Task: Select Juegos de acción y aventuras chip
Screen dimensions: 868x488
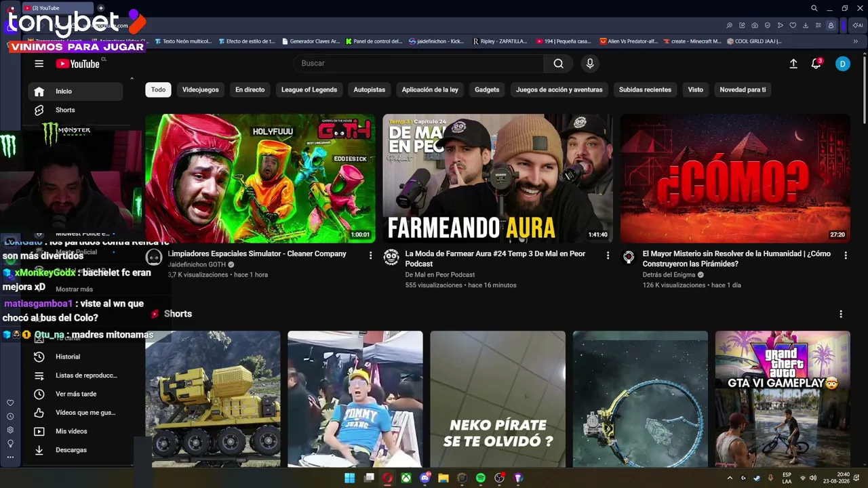Action: 559,89
